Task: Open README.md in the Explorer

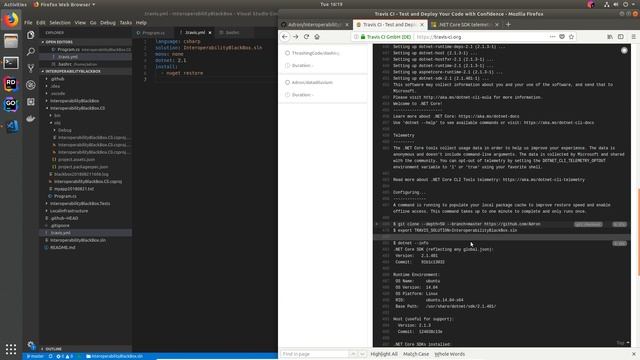Action: click(x=62, y=248)
